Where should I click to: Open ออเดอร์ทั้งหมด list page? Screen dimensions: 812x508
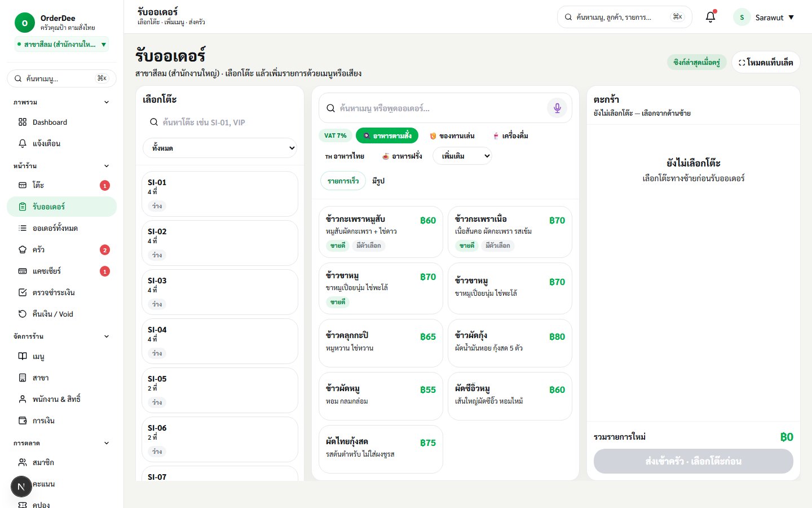(x=61, y=228)
